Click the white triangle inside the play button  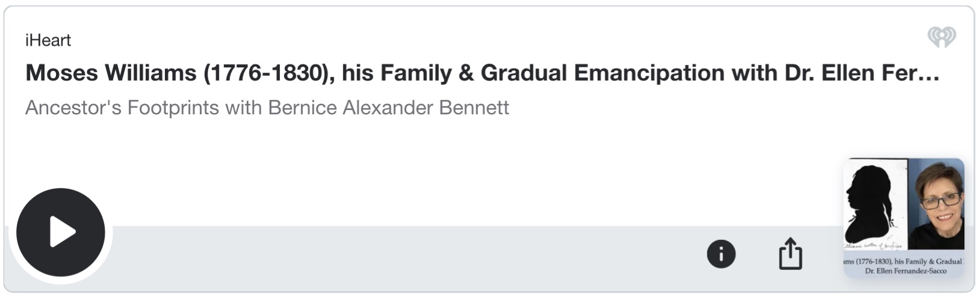coord(63,232)
